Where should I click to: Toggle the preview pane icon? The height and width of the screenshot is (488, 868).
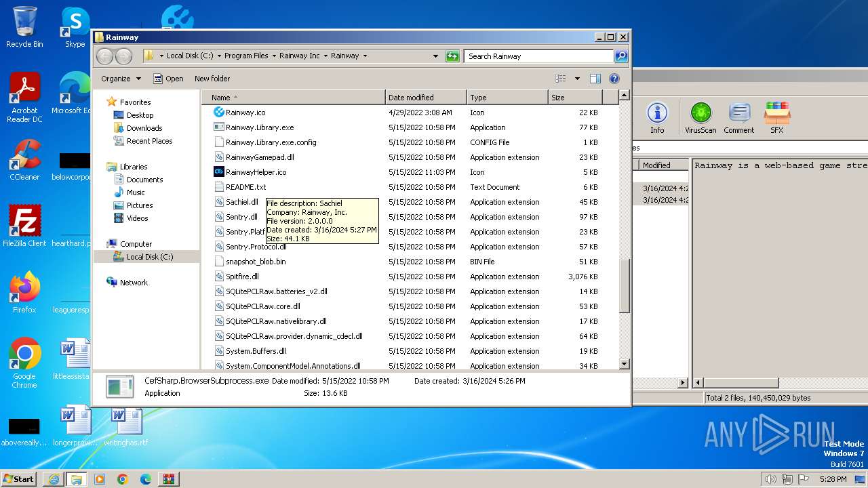(595, 79)
